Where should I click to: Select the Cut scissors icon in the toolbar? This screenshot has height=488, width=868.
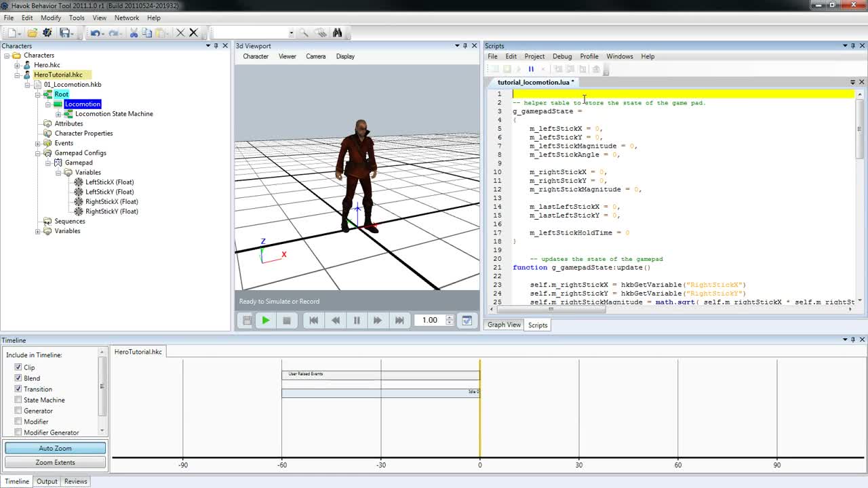tap(134, 33)
